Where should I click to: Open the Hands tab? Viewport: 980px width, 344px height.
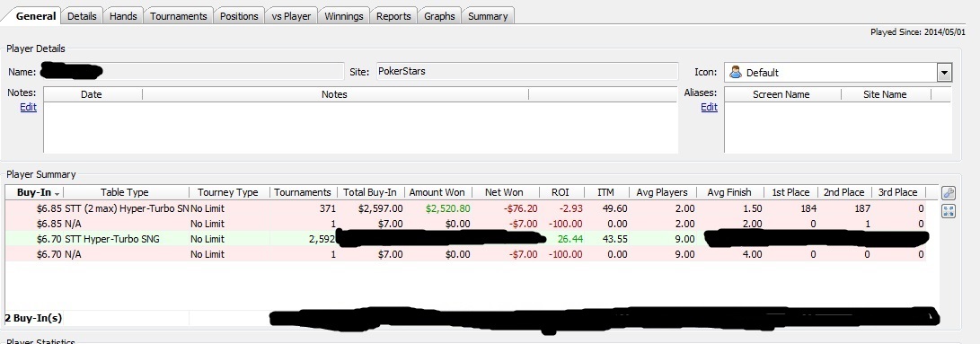pyautogui.click(x=123, y=16)
